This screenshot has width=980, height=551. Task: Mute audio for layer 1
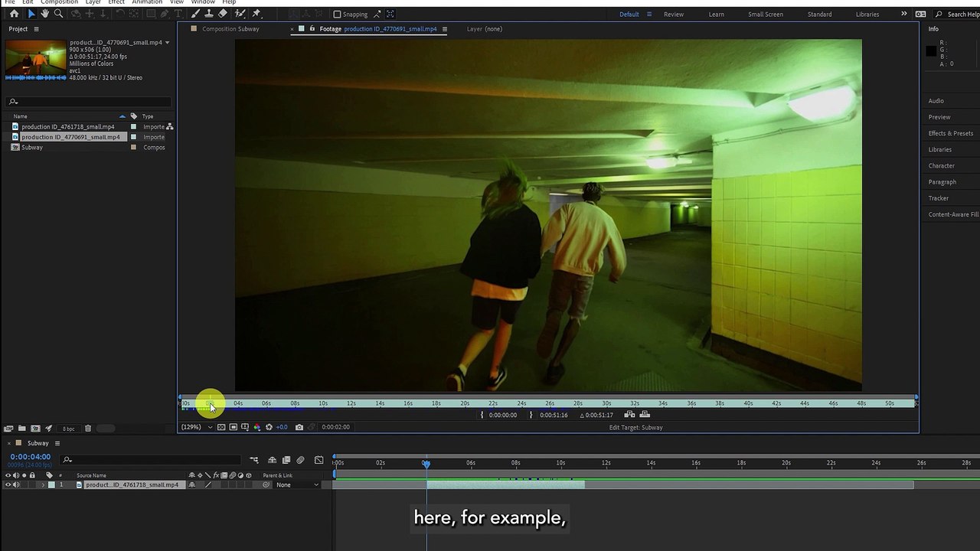pyautogui.click(x=16, y=485)
